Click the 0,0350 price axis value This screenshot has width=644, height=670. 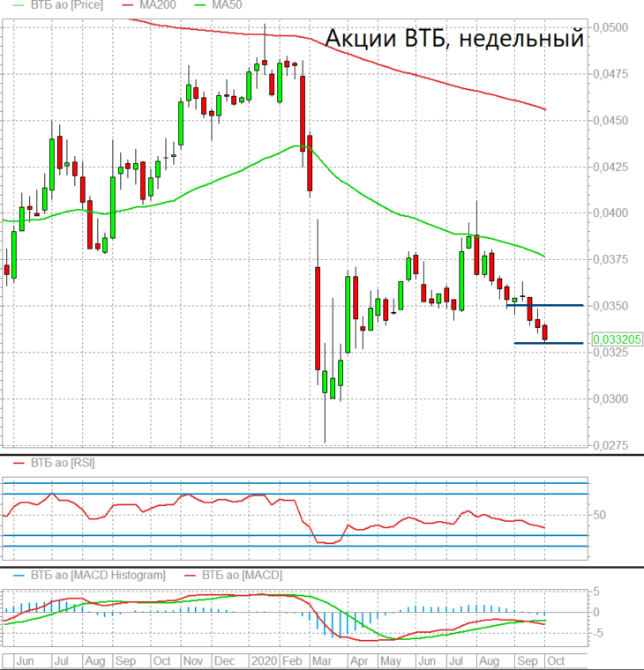(x=610, y=306)
